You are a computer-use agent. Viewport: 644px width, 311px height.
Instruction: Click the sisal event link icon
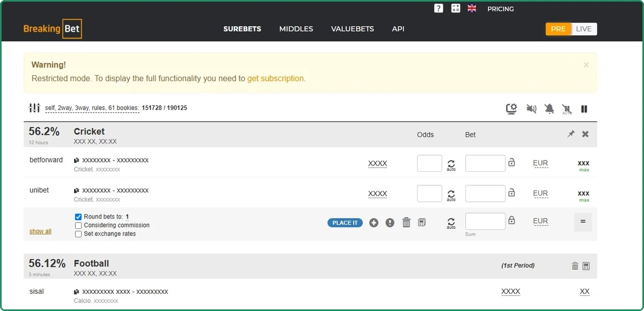click(76, 291)
